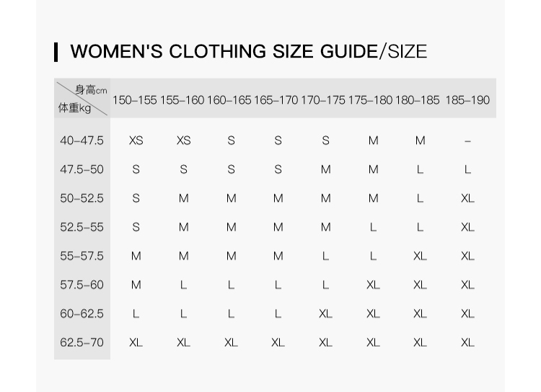Image resolution: width=541 pixels, height=392 pixels.
Task: Click the dash cell in the 40–47.5 row
Action: pos(467,141)
